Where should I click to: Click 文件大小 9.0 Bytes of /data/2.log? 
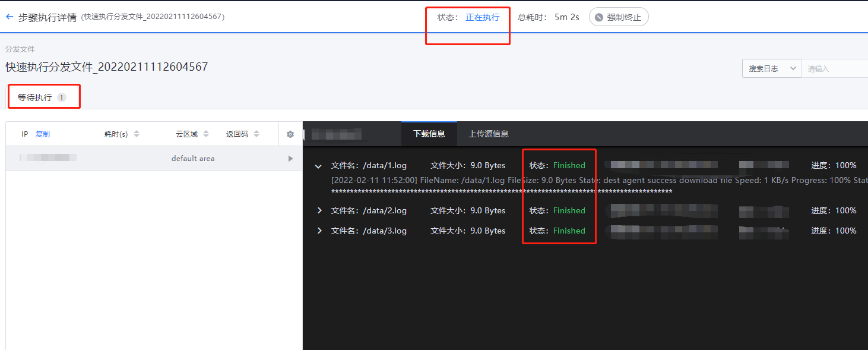(468, 210)
